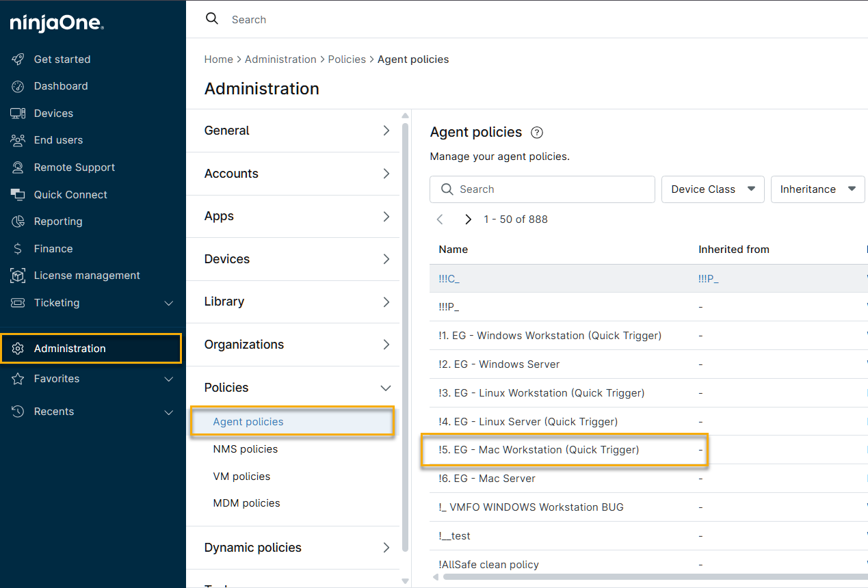Open the !__test policy
This screenshot has height=588, width=868.
pyautogui.click(x=455, y=536)
